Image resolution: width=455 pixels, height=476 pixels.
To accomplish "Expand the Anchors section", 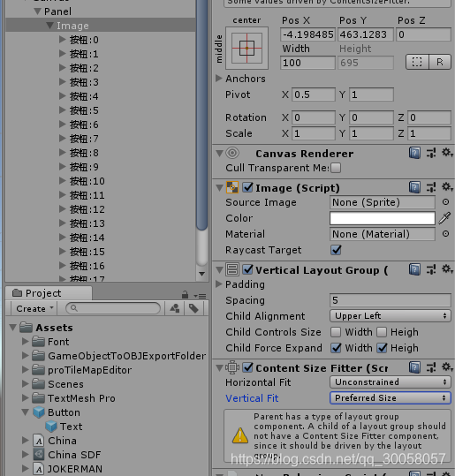I will click(x=219, y=79).
